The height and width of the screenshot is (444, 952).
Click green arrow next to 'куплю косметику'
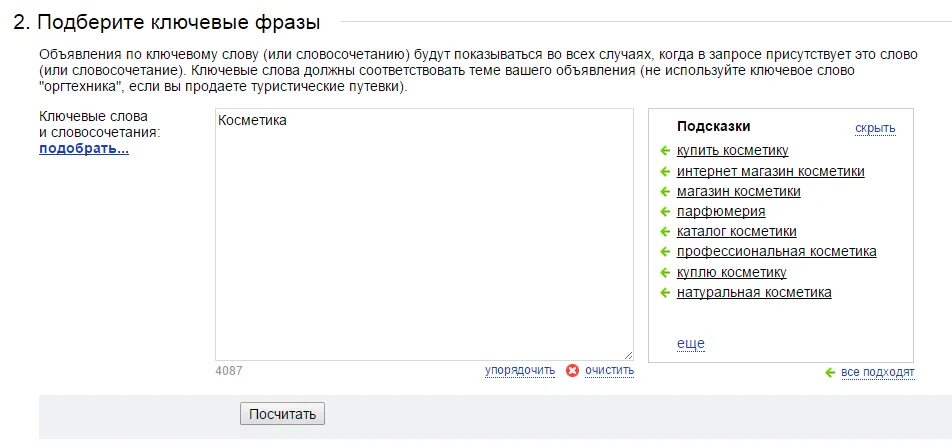point(664,272)
